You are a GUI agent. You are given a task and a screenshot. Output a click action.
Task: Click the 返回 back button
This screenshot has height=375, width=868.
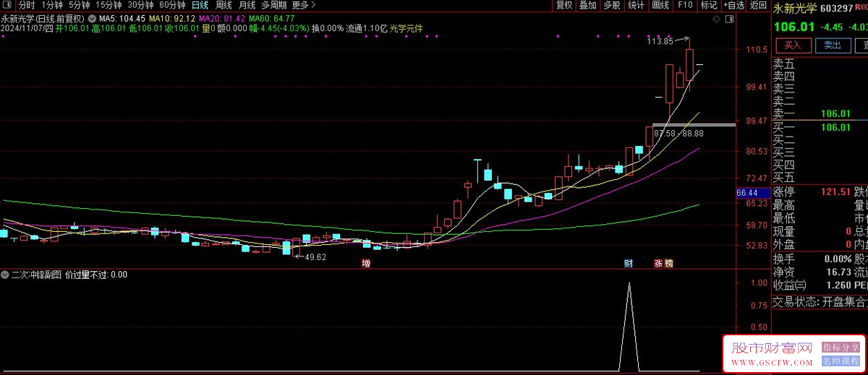pos(758,5)
